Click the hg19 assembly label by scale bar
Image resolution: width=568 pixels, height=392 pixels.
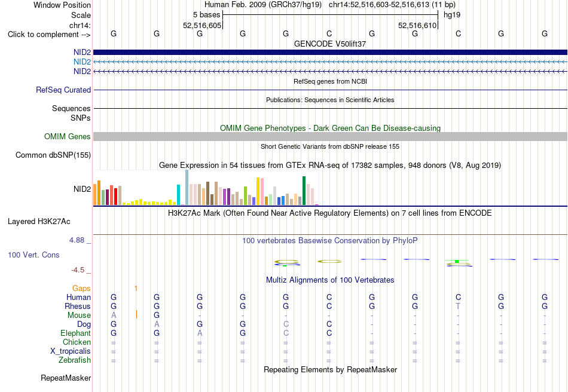[x=452, y=15]
